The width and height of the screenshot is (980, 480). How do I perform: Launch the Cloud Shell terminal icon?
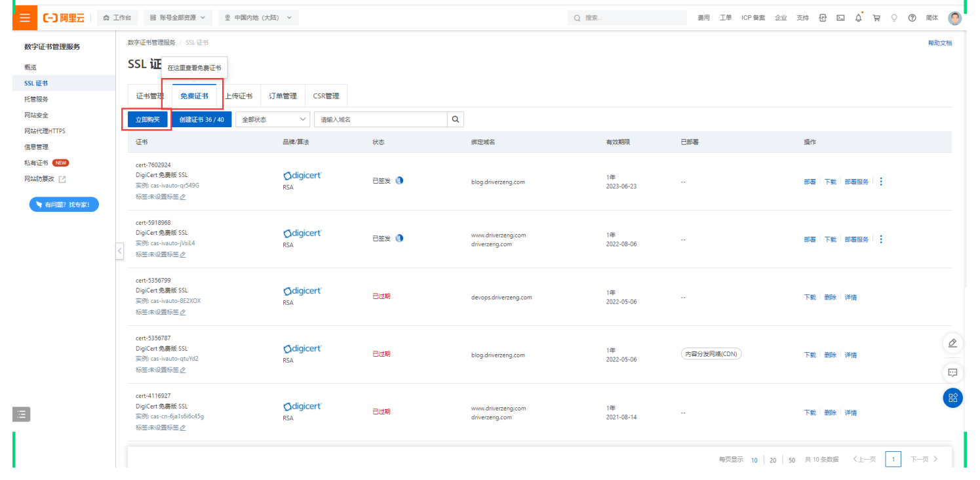tap(840, 18)
